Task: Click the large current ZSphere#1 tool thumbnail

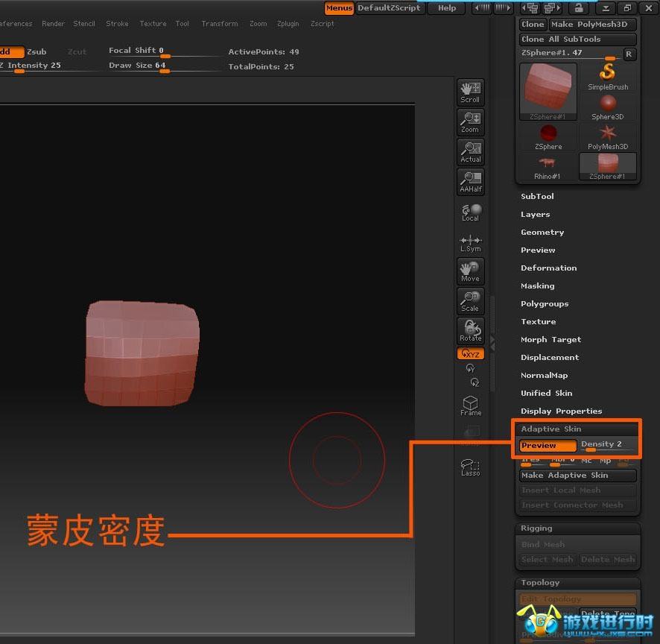Action: [x=548, y=92]
